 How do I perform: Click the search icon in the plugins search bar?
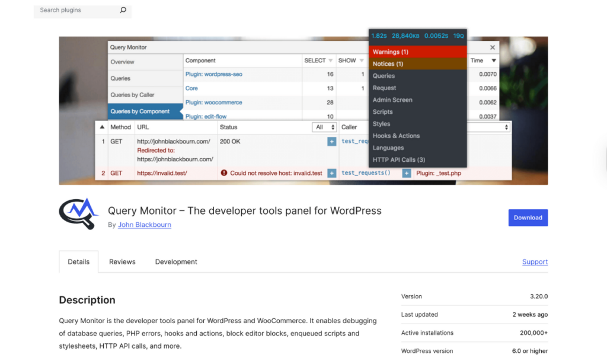[123, 10]
